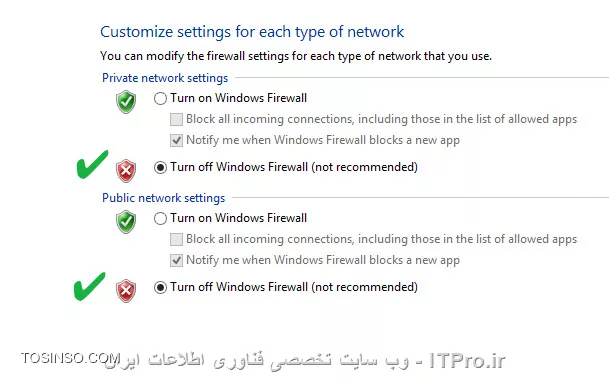Image resolution: width=609 pixels, height=379 pixels.
Task: Click Customize settings for each type of network title
Action: (x=252, y=32)
